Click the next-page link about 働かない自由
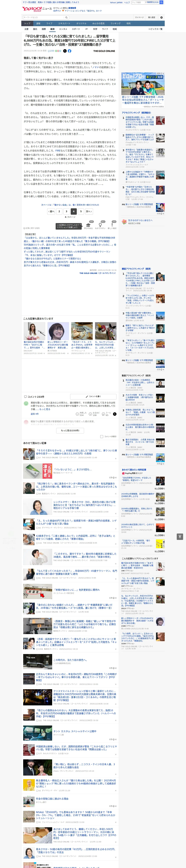Viewport: 186px width, 868px height. pyautogui.click(x=70, y=205)
